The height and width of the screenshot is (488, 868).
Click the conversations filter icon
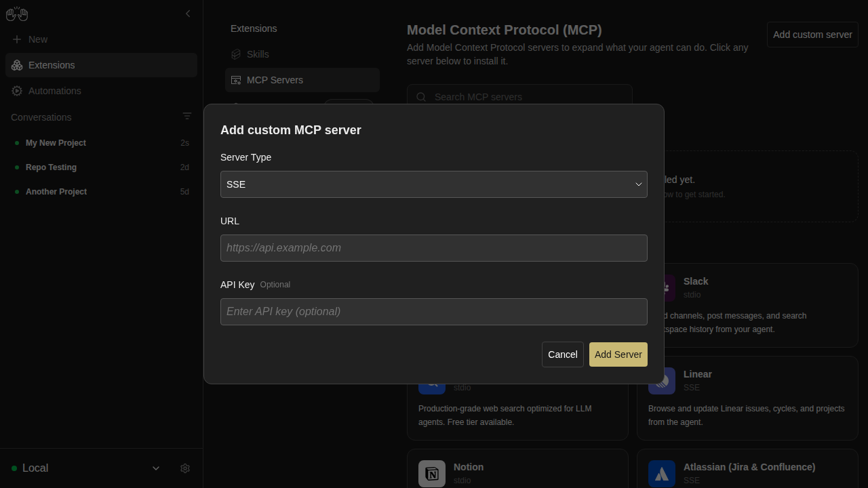187,117
